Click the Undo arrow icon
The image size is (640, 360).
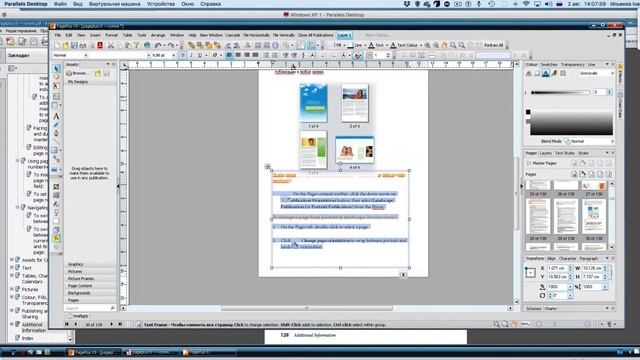pos(159,45)
